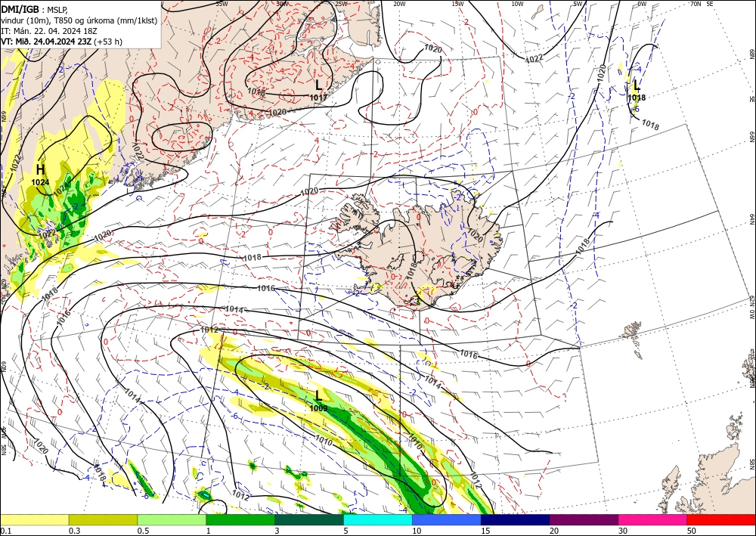Image resolution: width=756 pixels, height=536 pixels.
Task: Click the red 50 mm legend swatch
Action: 721,519
